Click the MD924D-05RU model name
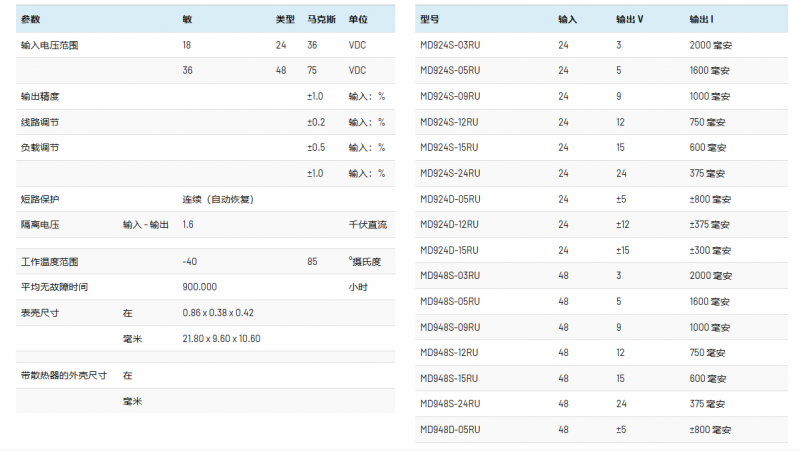 [450, 199]
